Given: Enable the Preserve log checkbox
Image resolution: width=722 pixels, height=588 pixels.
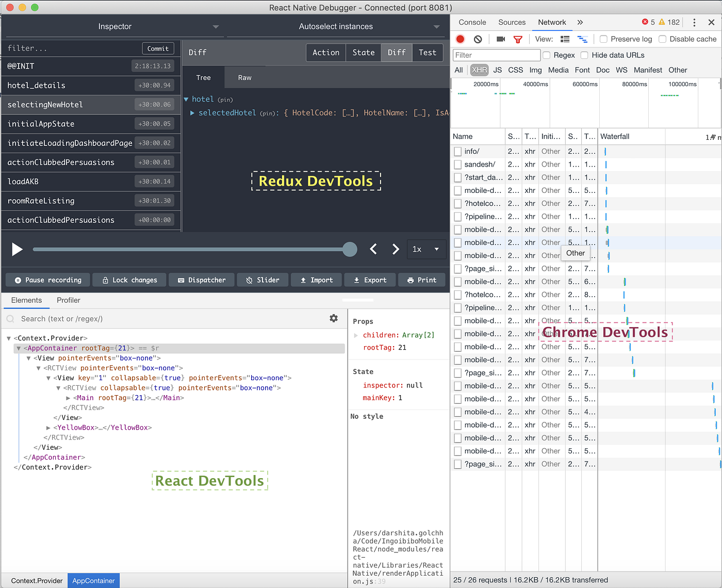Looking at the screenshot, I should [x=604, y=39].
